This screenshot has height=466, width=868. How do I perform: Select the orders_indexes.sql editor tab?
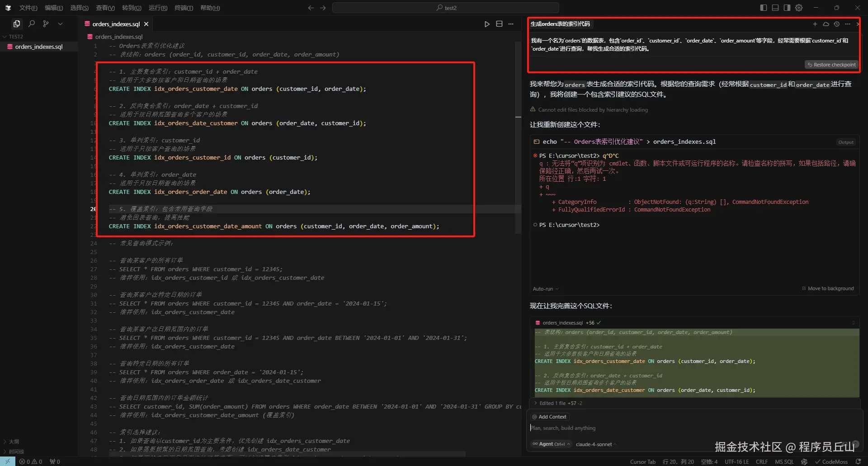tap(116, 24)
